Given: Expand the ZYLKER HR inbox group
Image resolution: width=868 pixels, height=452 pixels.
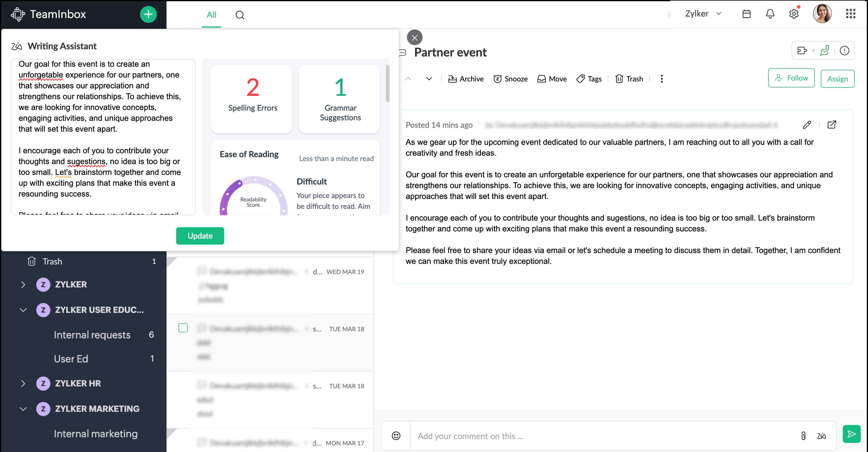Looking at the screenshot, I should 23,383.
